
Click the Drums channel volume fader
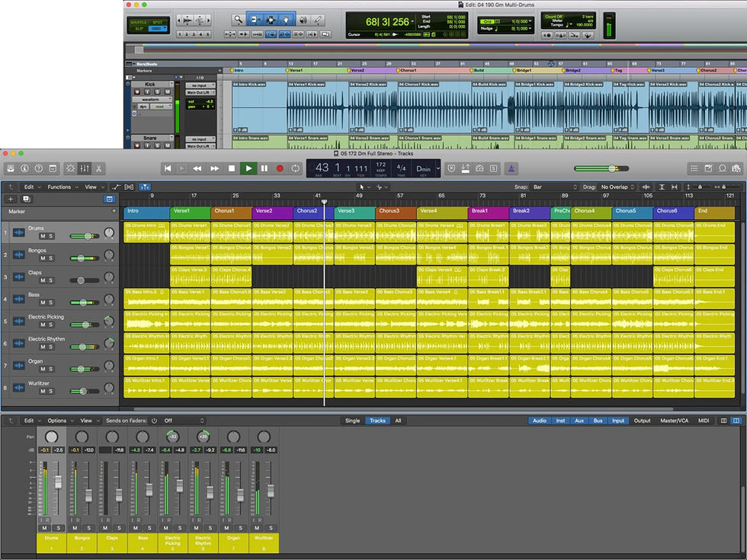[57, 482]
